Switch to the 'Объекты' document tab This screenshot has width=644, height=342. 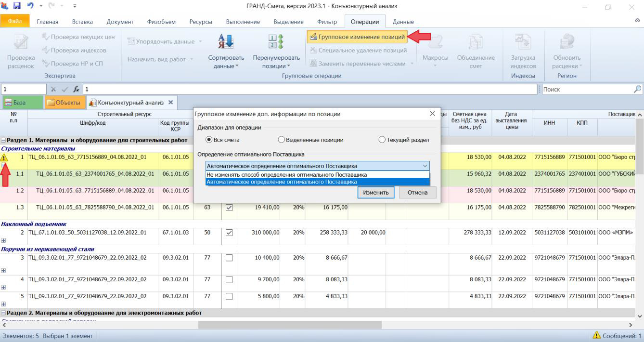click(x=64, y=103)
